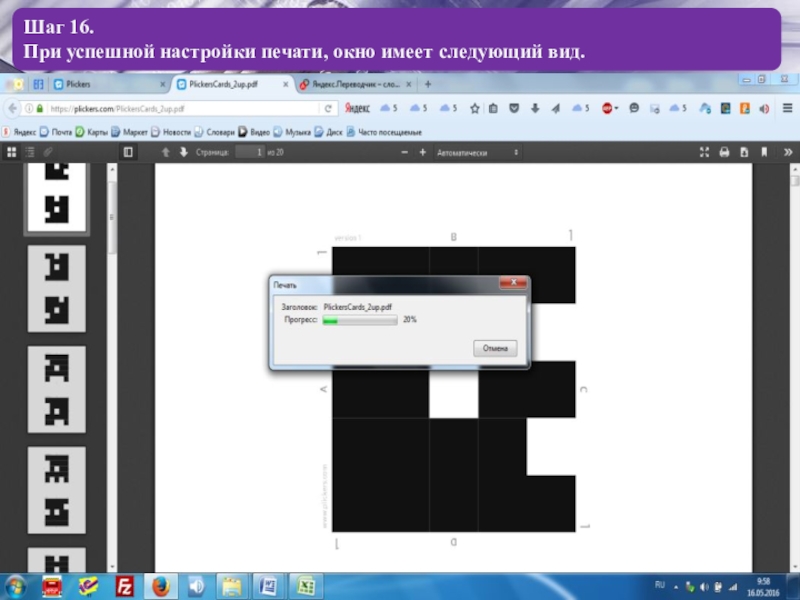Image resolution: width=800 pixels, height=600 pixels.
Task: Toggle the PDF viewer sidebar
Action: coord(128,152)
